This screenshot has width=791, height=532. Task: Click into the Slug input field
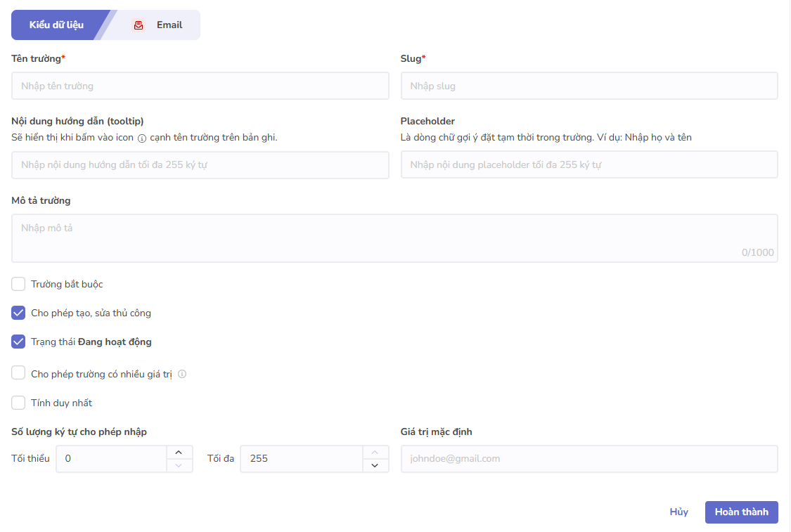tap(589, 86)
